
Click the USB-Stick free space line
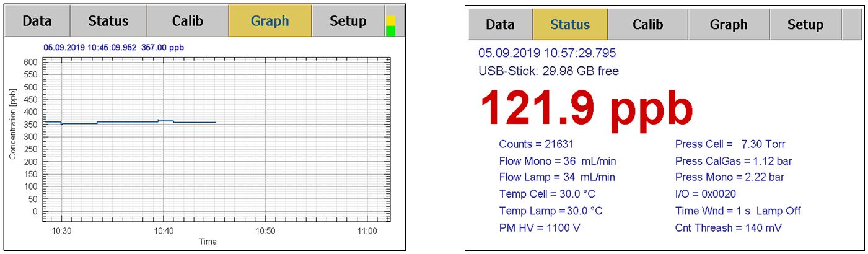548,71
